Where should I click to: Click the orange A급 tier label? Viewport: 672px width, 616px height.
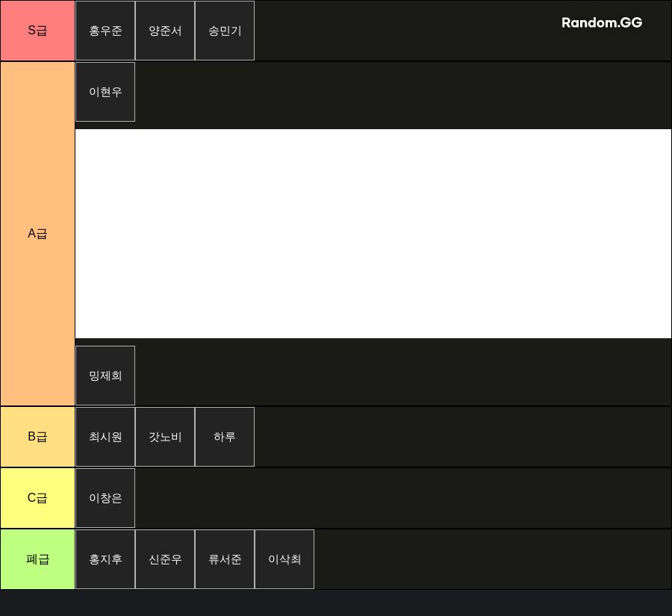(37, 234)
